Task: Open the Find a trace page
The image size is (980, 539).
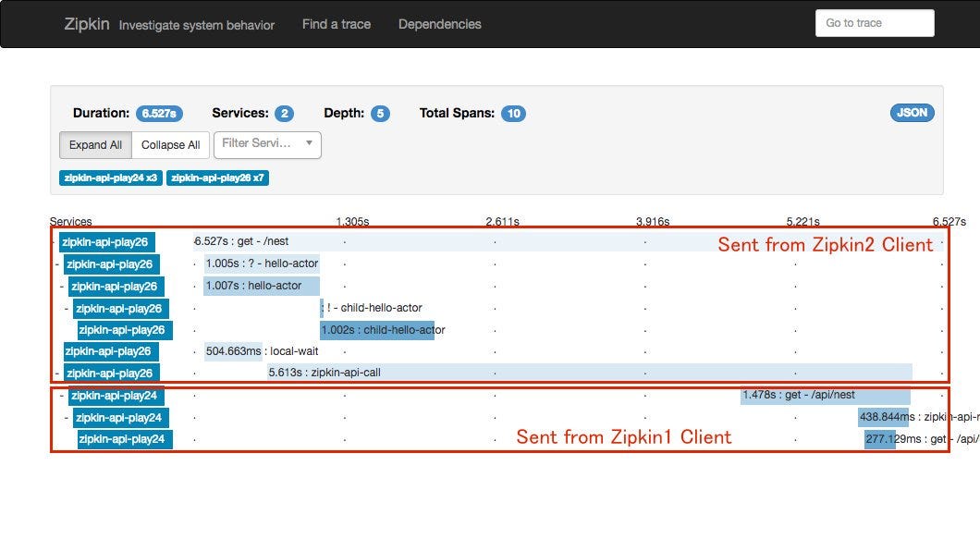Action: pyautogui.click(x=336, y=24)
